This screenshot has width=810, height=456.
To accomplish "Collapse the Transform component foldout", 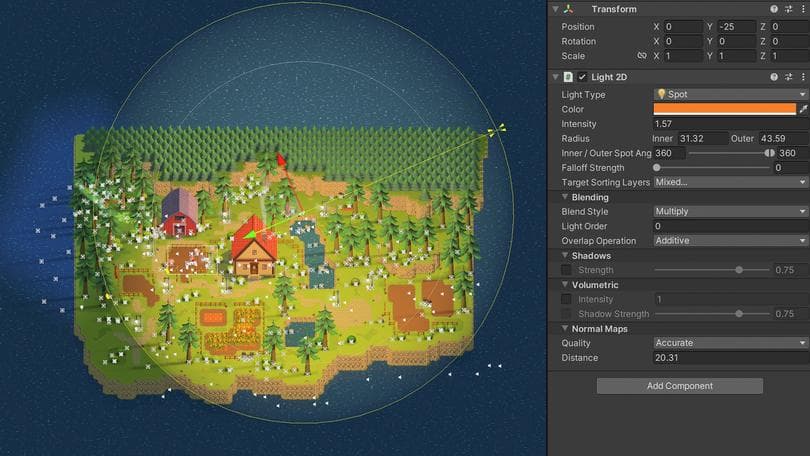I will [x=555, y=9].
